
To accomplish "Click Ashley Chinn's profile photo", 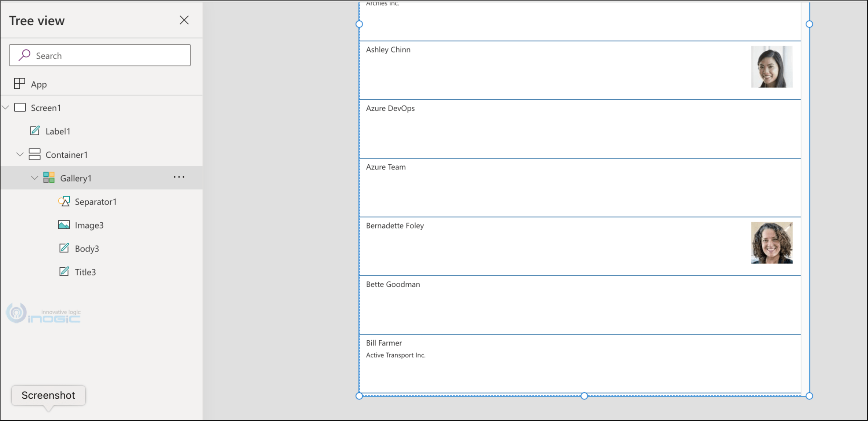I will (772, 67).
